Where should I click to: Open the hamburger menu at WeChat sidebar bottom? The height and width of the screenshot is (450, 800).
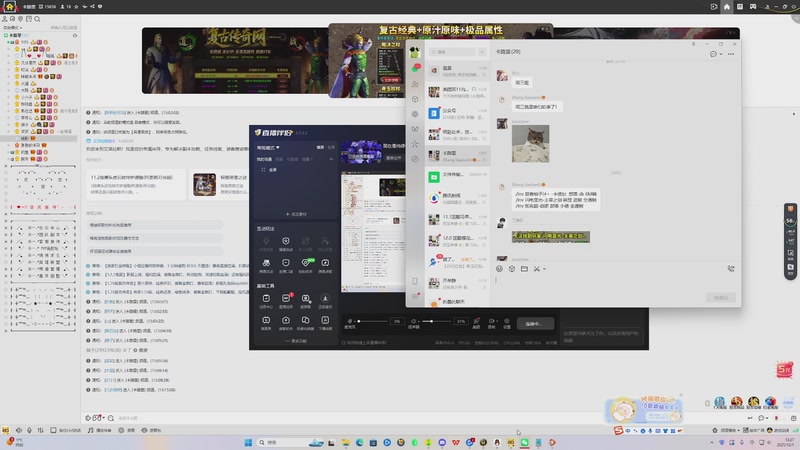point(415,296)
